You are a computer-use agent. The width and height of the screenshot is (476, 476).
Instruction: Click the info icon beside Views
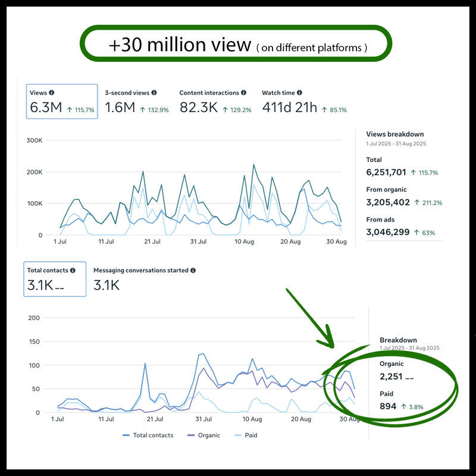pyautogui.click(x=52, y=93)
